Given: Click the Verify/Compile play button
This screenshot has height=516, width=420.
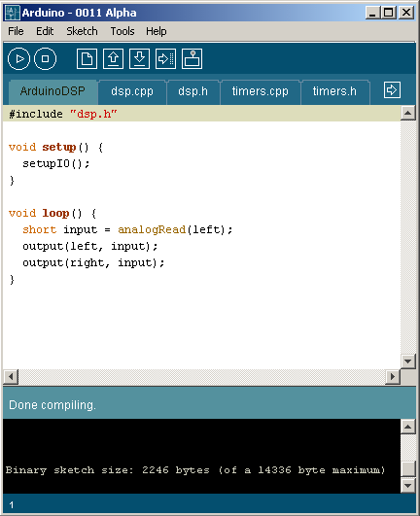Looking at the screenshot, I should click(x=18, y=59).
